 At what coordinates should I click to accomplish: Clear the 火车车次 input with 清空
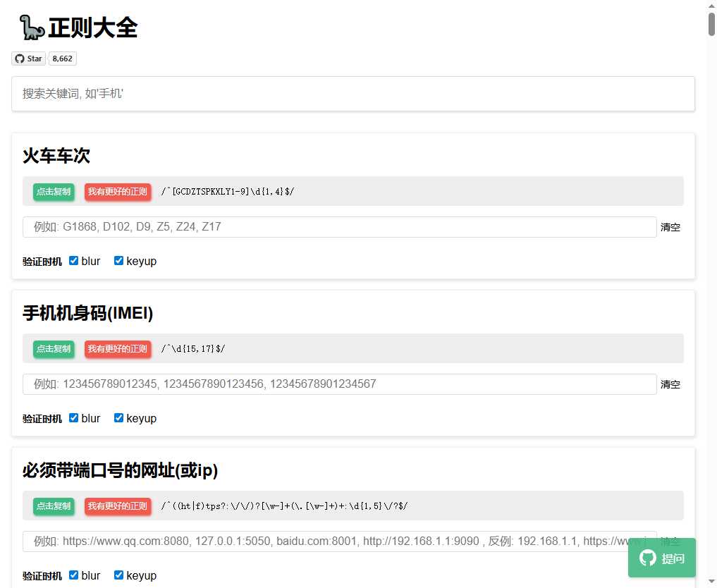[x=670, y=227]
